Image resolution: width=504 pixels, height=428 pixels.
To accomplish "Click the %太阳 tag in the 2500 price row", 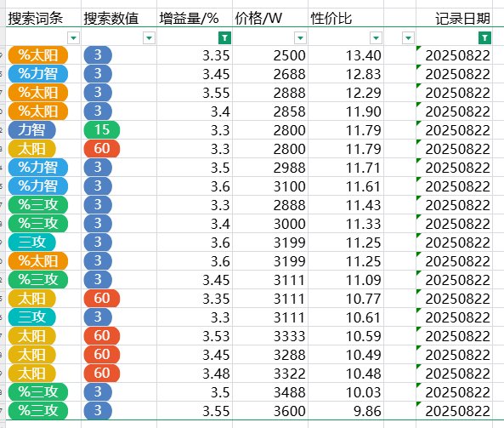I will (38, 55).
